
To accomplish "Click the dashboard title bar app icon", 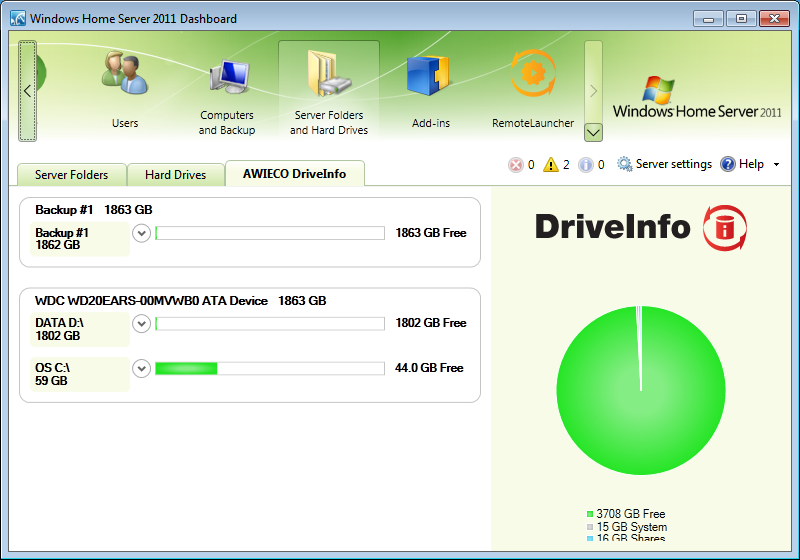I will [18, 19].
